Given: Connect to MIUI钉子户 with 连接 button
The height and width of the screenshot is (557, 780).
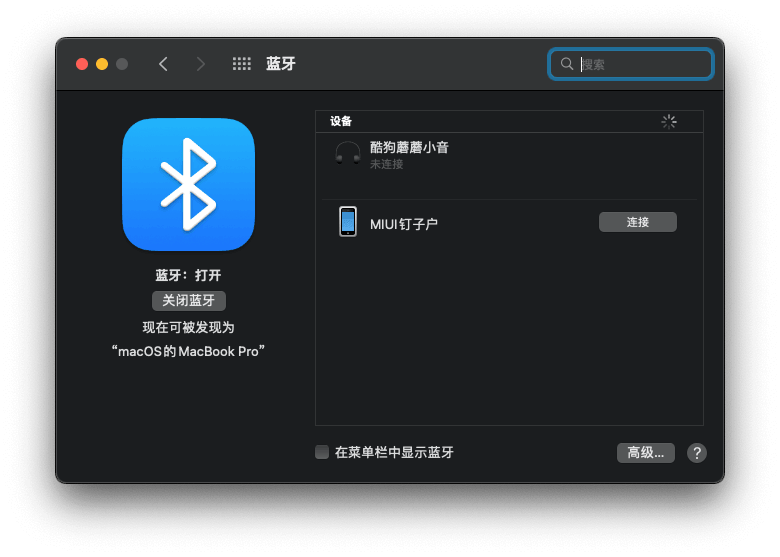Looking at the screenshot, I should (638, 222).
